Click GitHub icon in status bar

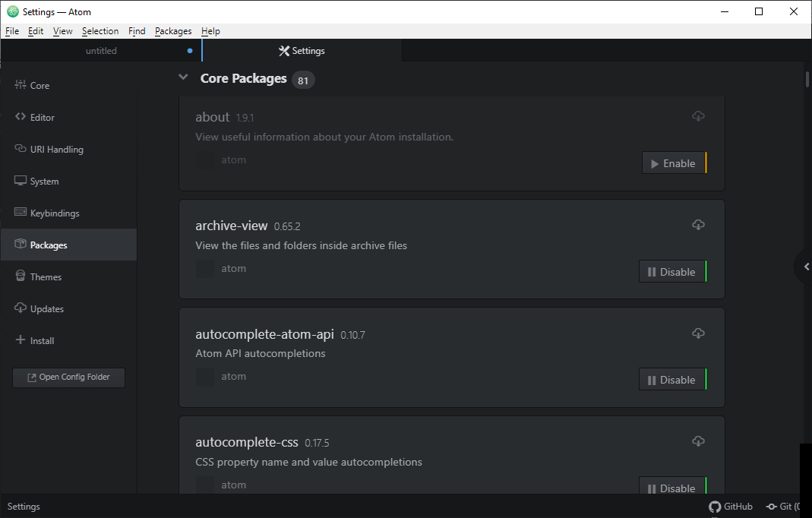click(x=731, y=507)
